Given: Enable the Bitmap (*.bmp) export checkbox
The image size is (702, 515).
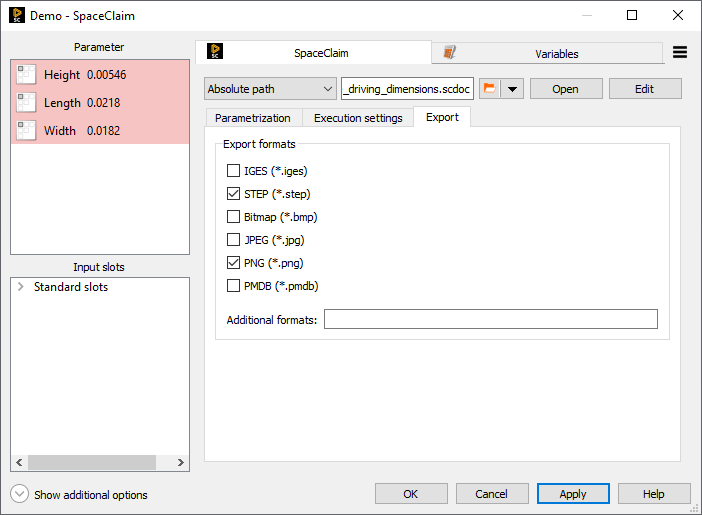Looking at the screenshot, I should coord(233,217).
